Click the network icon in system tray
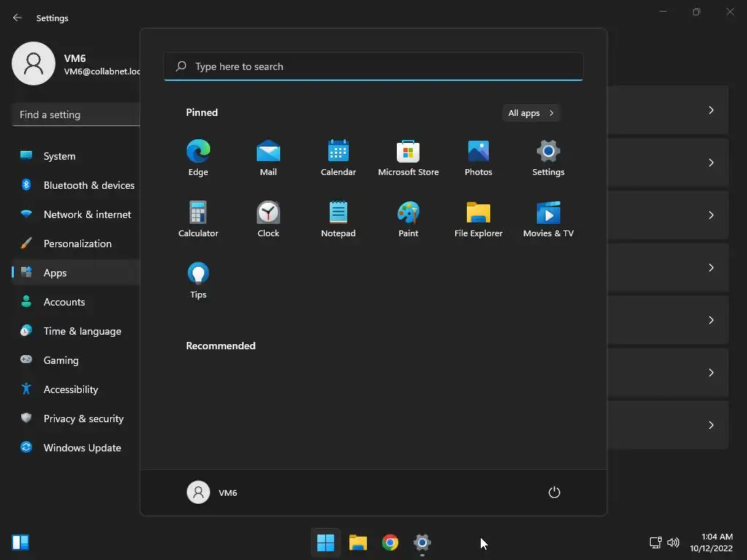 (656, 542)
